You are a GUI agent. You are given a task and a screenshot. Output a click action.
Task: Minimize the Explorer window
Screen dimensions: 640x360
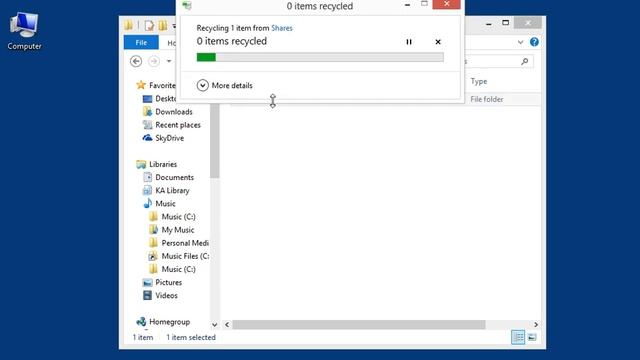(489, 24)
